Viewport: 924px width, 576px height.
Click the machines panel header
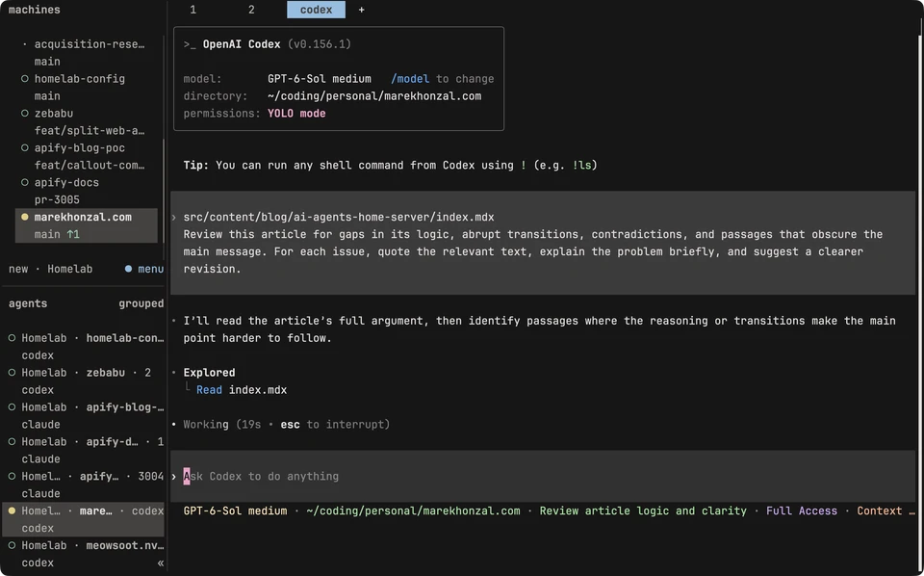tap(35, 10)
